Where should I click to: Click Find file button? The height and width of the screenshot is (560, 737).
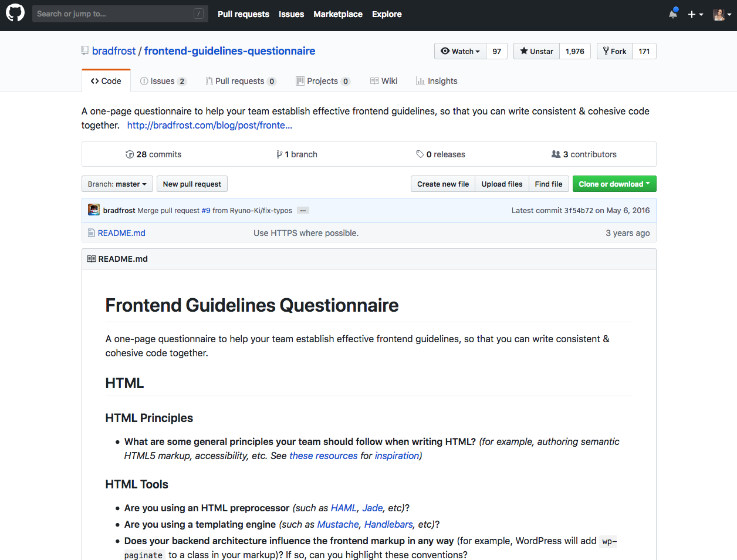549,184
